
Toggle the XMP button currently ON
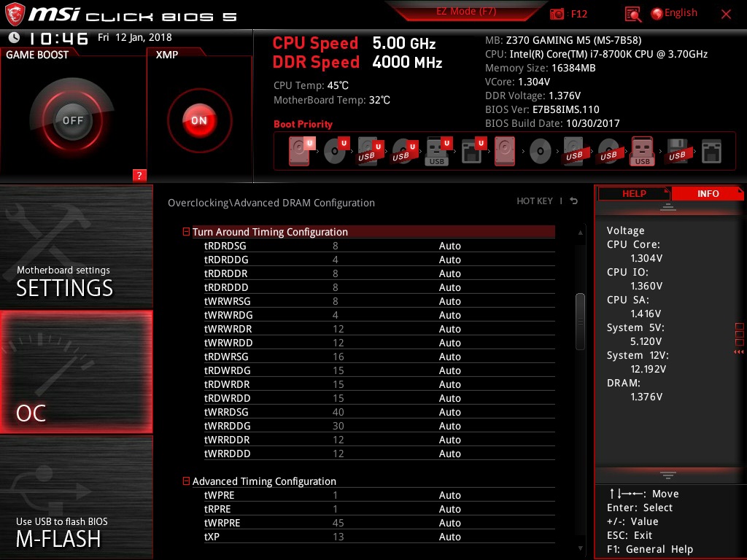tap(199, 120)
